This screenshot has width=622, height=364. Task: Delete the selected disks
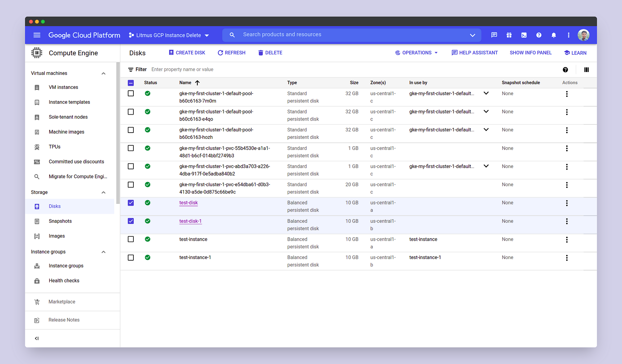point(270,53)
